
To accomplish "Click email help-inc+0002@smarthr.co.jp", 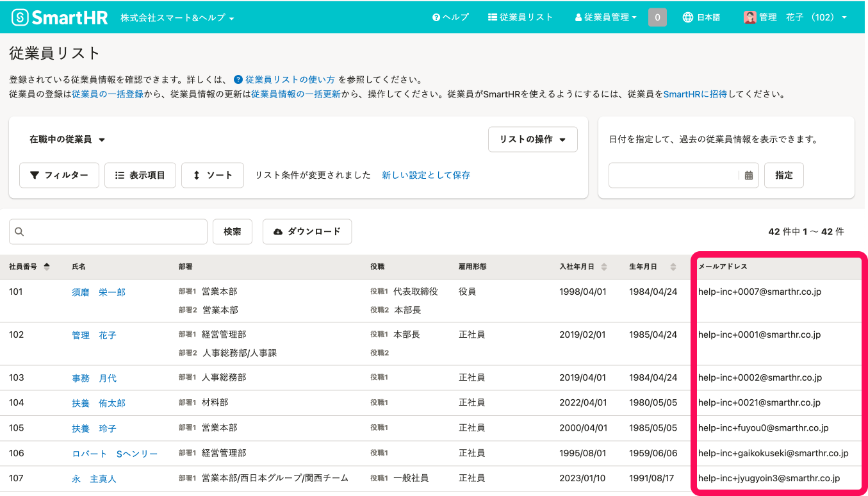I will click(760, 377).
